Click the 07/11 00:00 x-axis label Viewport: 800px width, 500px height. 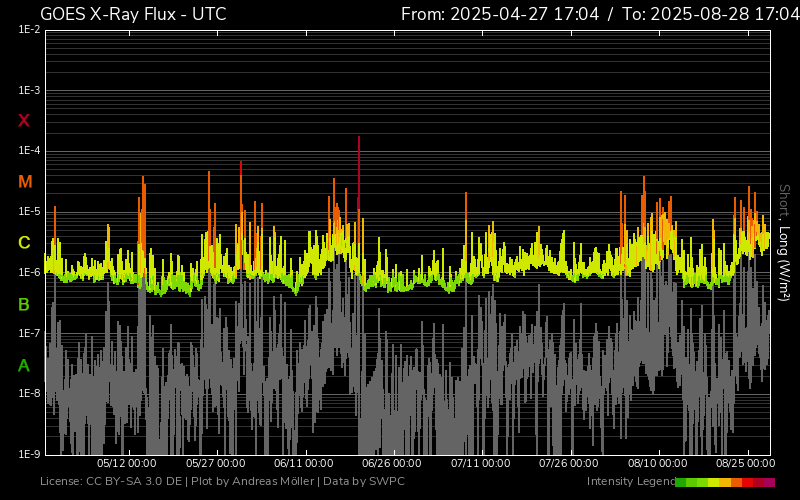[x=481, y=464]
